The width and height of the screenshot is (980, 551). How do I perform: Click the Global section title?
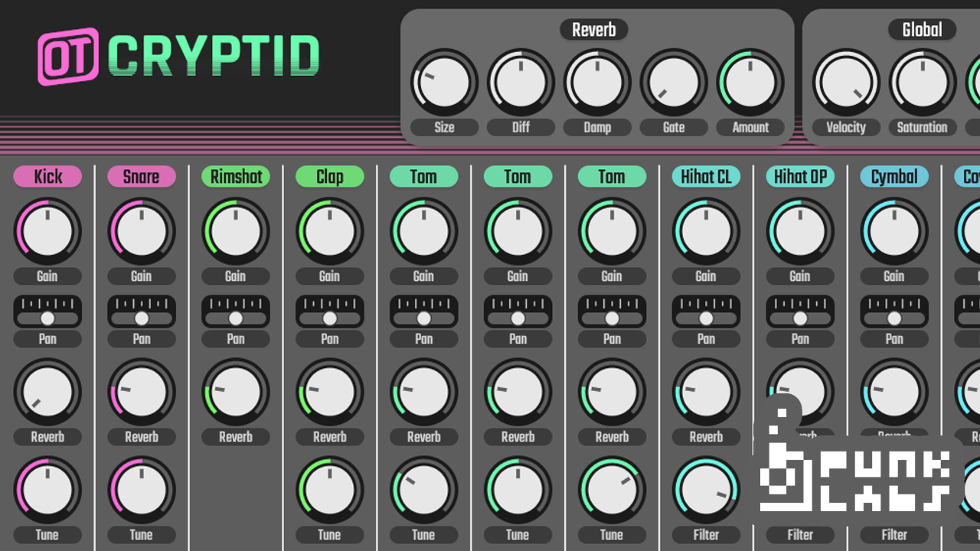click(921, 31)
